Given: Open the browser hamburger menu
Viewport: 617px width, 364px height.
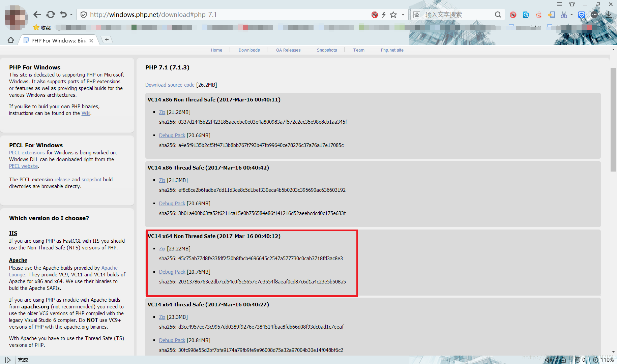Looking at the screenshot, I should (x=559, y=4).
